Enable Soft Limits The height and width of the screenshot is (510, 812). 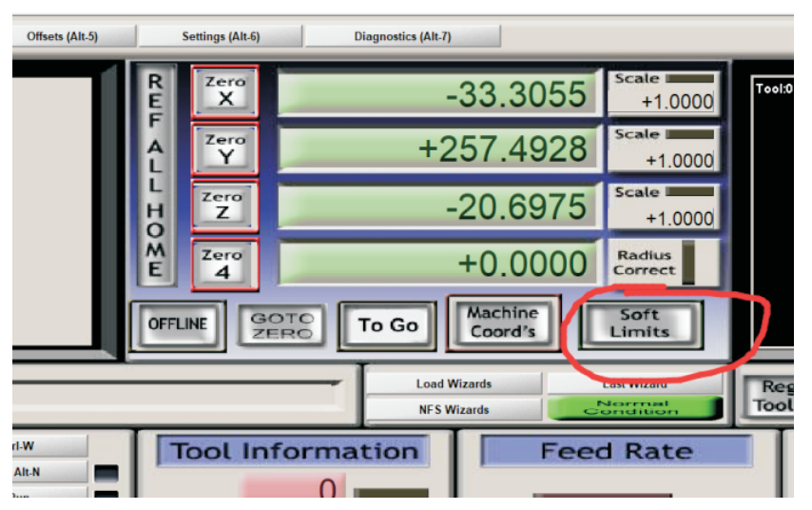[x=639, y=324]
